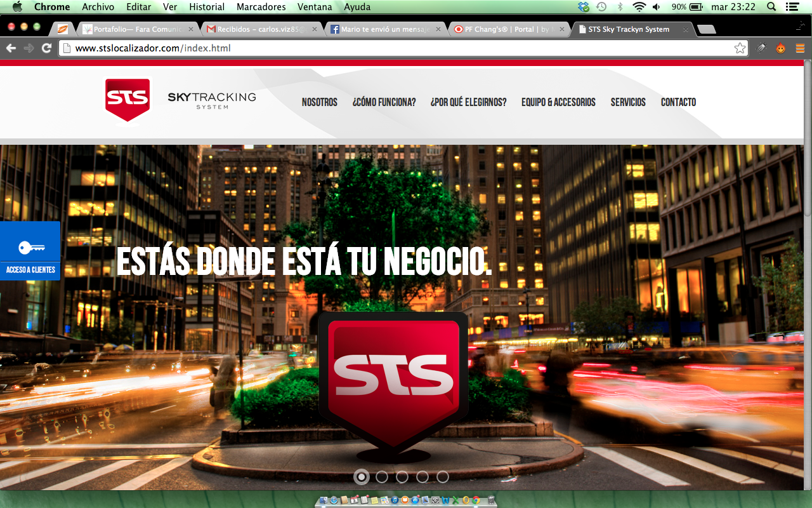Open the Time Machine menu bar icon
Image resolution: width=812 pixels, height=508 pixels.
601,7
